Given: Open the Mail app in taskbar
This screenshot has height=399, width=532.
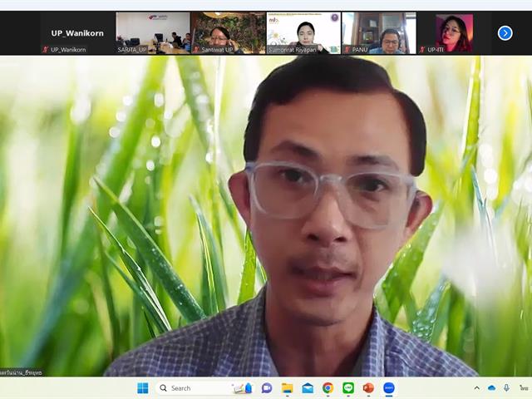Looking at the screenshot, I should tap(308, 388).
